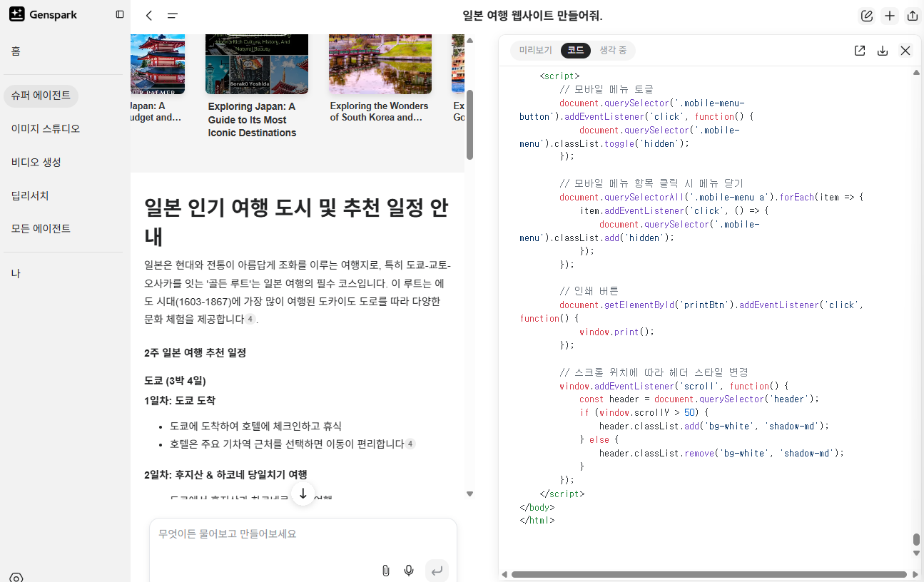924x582 pixels.
Task: Go to 홈 in the sidebar
Action: 16,51
